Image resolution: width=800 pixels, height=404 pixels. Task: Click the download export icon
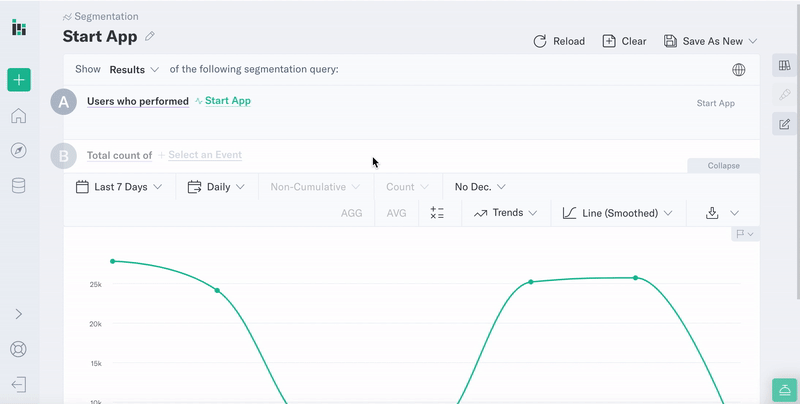point(712,213)
